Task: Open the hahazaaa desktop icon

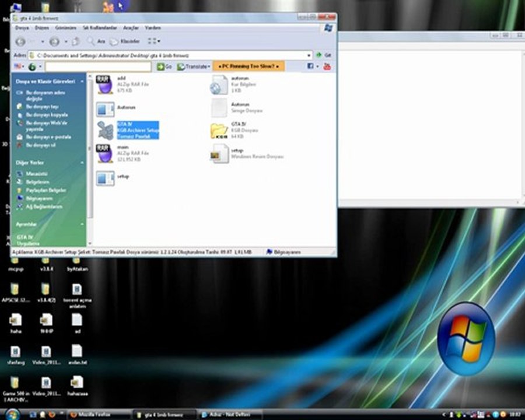Action: tap(77, 386)
